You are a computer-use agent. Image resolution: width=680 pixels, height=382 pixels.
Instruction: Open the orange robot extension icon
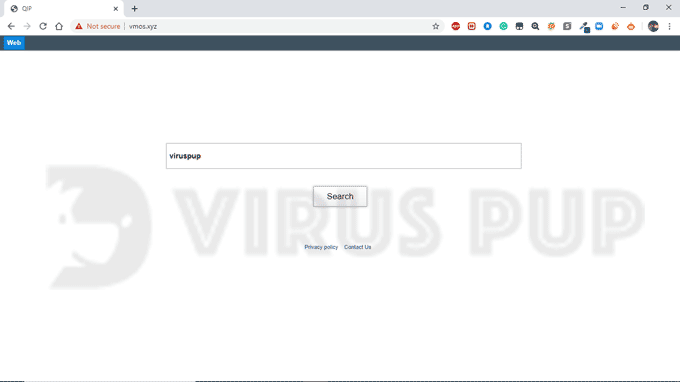(x=631, y=26)
